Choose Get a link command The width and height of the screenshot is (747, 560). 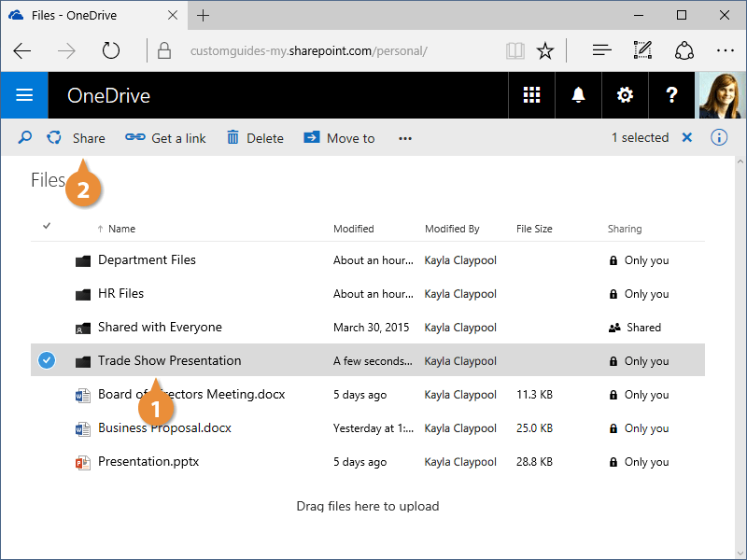click(166, 138)
